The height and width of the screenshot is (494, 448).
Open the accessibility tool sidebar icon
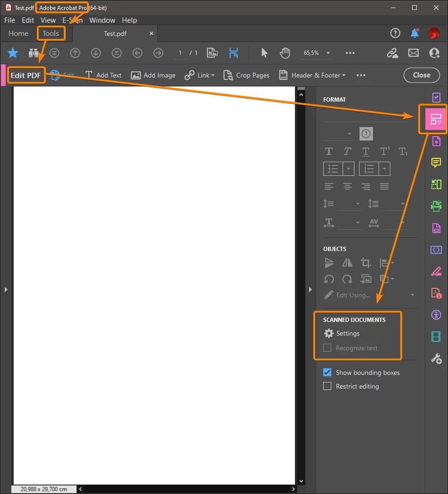pyautogui.click(x=436, y=315)
